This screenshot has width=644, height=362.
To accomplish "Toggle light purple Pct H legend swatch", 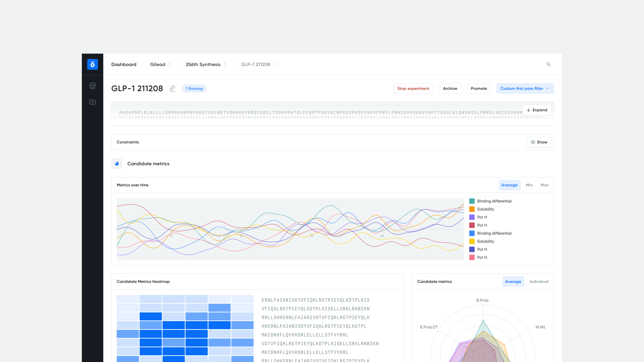I will (x=472, y=217).
